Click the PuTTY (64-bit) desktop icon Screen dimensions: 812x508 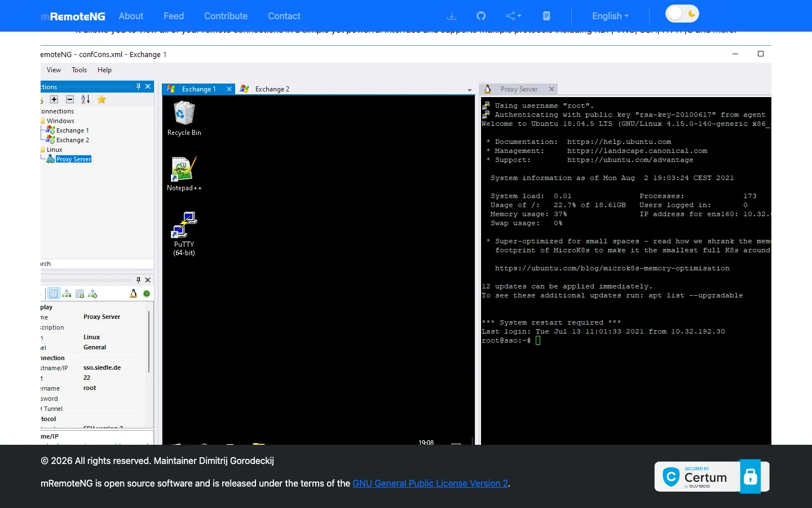tap(184, 234)
